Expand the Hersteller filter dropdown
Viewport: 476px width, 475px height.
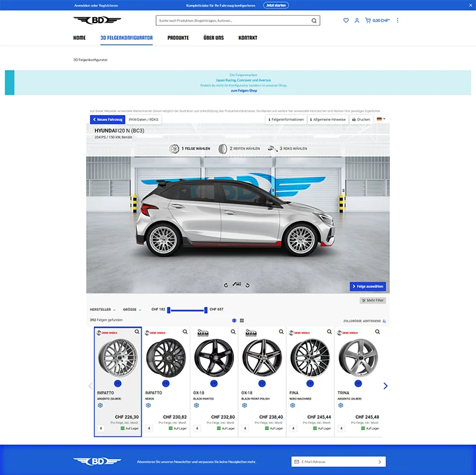point(102,310)
